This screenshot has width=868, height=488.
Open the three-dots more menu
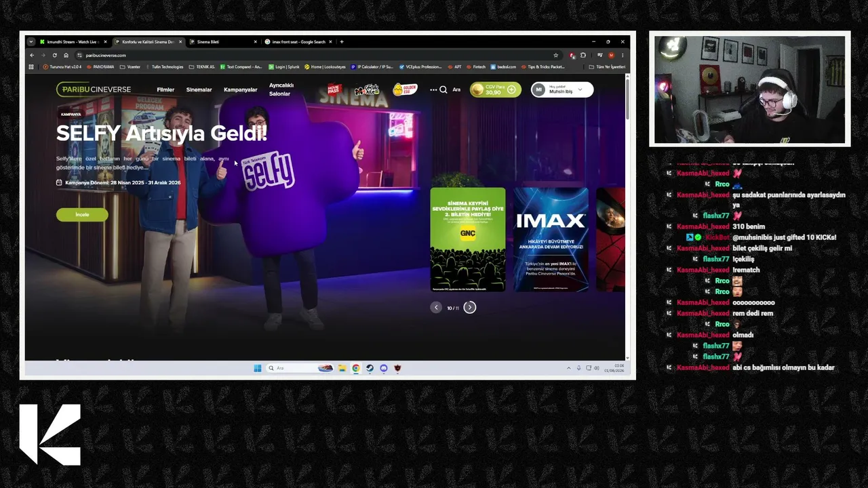point(433,89)
